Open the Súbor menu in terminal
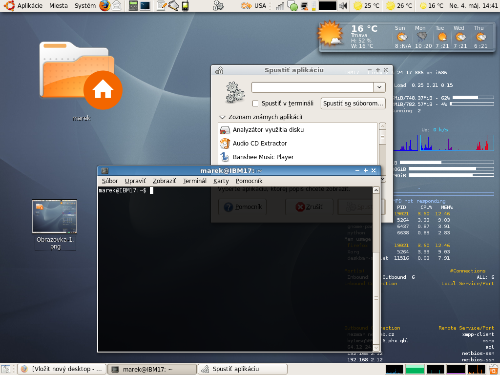 click(109, 181)
